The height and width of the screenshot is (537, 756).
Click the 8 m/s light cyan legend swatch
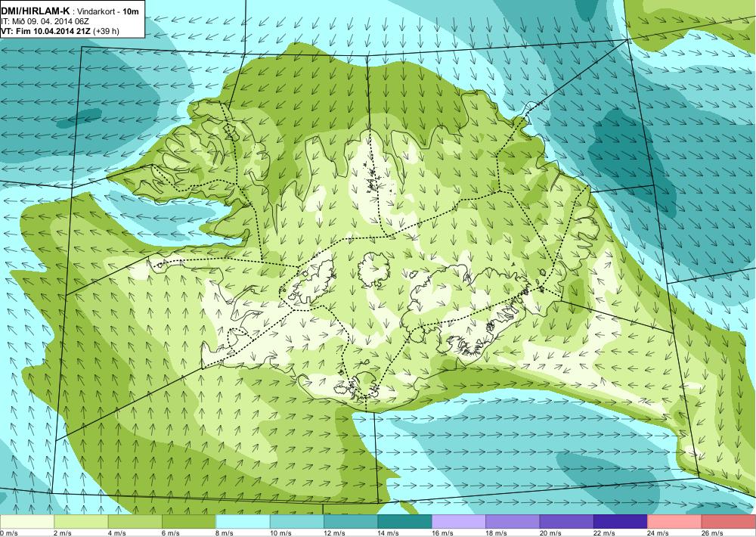tap(243, 522)
